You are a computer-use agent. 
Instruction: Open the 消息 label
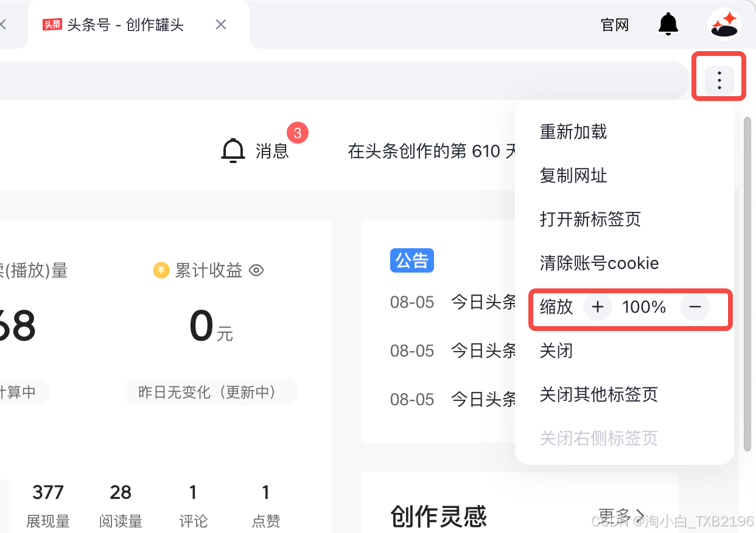tap(272, 151)
